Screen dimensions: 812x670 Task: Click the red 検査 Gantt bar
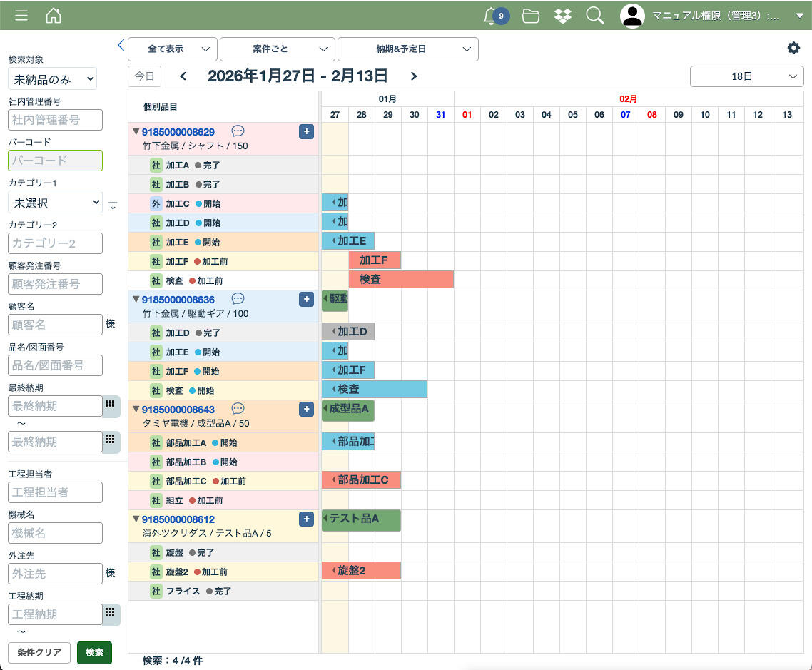[401, 280]
